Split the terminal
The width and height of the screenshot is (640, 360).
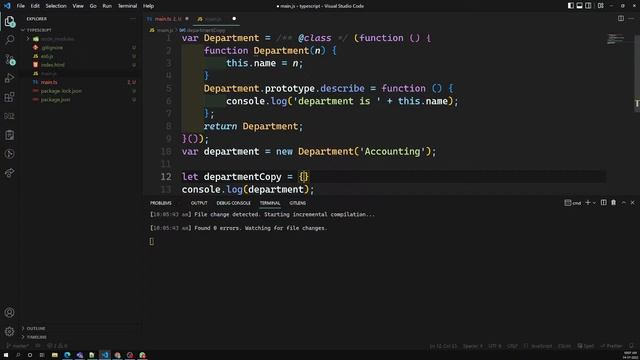point(604,202)
